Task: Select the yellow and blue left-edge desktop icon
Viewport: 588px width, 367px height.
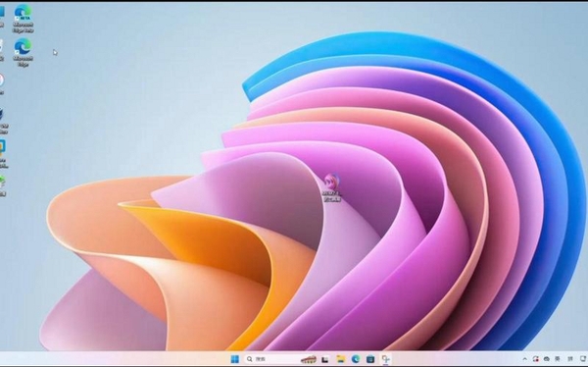Action: (x=3, y=152)
